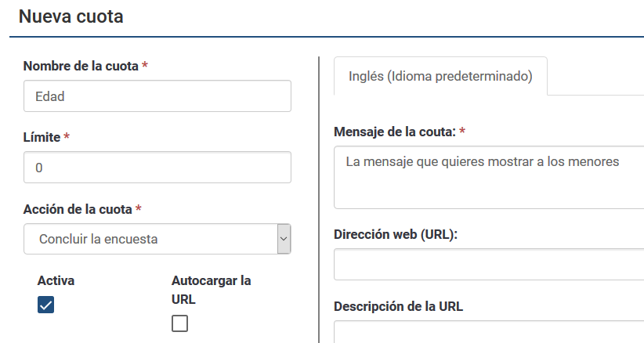Click the Descripción de la URL label
This screenshot has width=644, height=343.
398,306
